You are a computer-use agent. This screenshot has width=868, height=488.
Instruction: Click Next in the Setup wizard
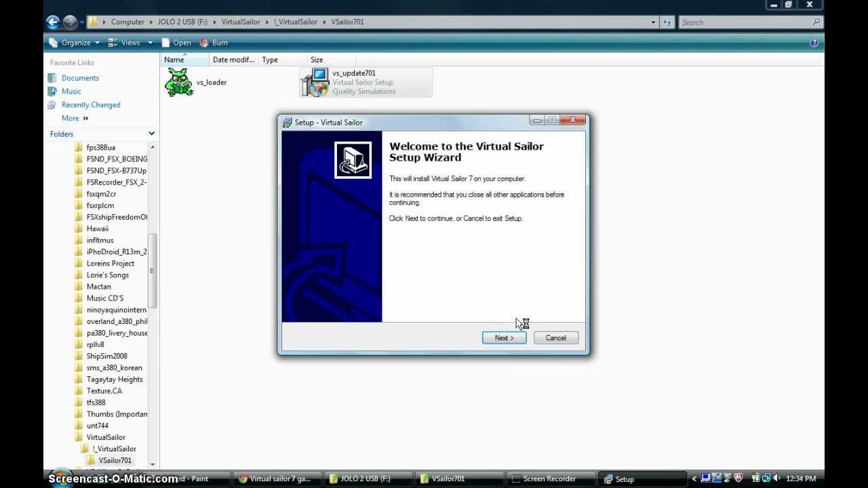504,338
